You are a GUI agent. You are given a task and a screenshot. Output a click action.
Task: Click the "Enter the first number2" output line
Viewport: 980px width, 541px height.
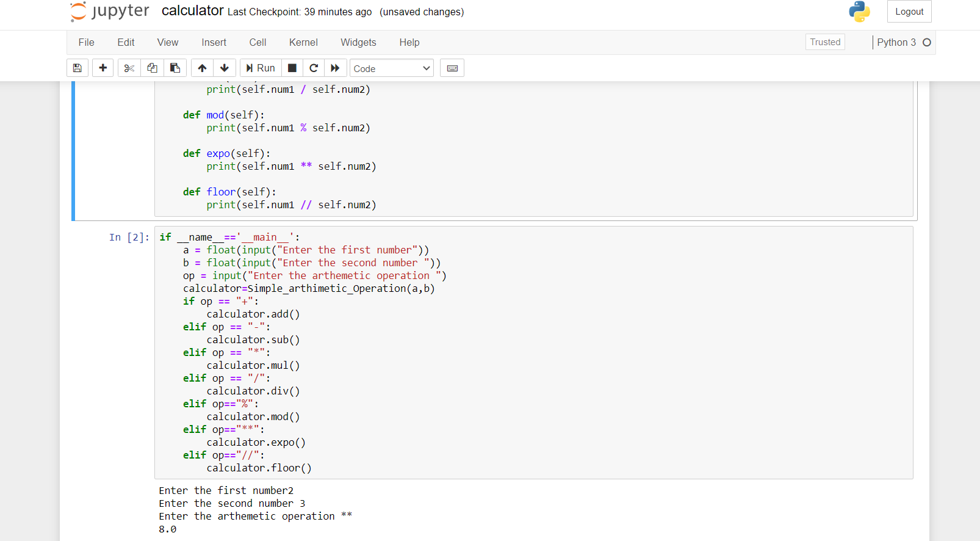click(226, 491)
